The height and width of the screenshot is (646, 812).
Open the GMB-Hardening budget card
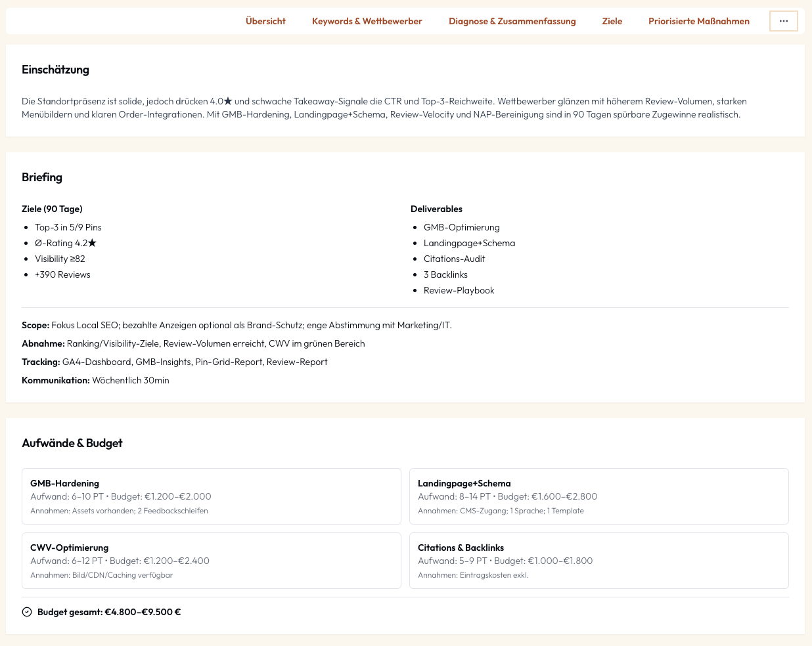point(211,496)
